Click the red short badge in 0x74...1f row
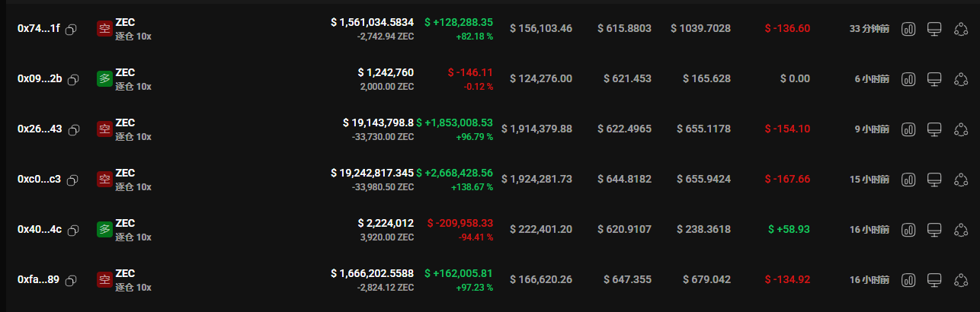 [104, 29]
